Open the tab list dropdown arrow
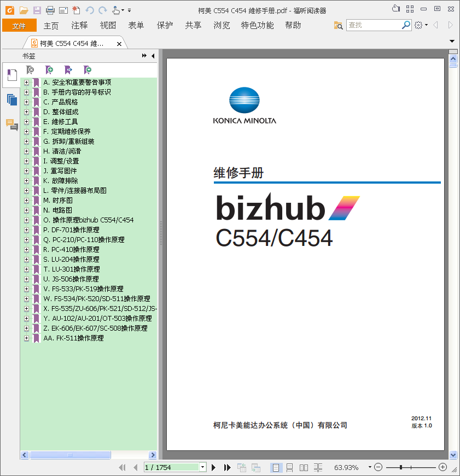 452,41
